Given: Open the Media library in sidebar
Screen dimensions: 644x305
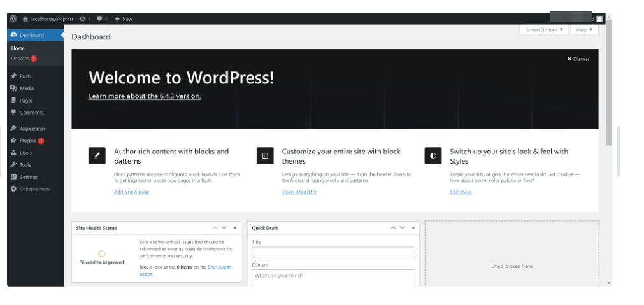Looking at the screenshot, I should pos(26,89).
